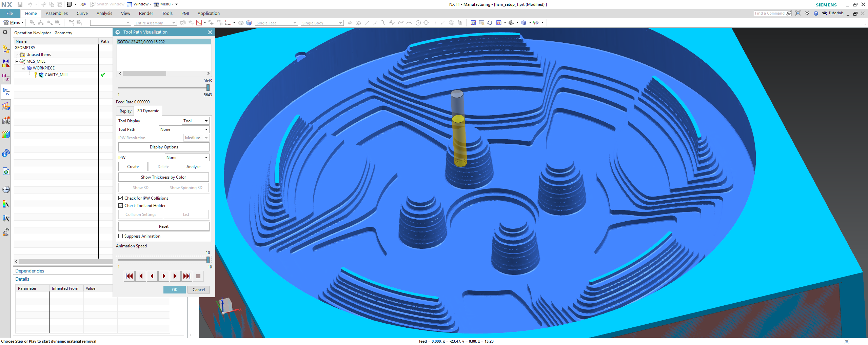Open the Tool Path dropdown set to None
The width and height of the screenshot is (868, 345).
click(184, 129)
